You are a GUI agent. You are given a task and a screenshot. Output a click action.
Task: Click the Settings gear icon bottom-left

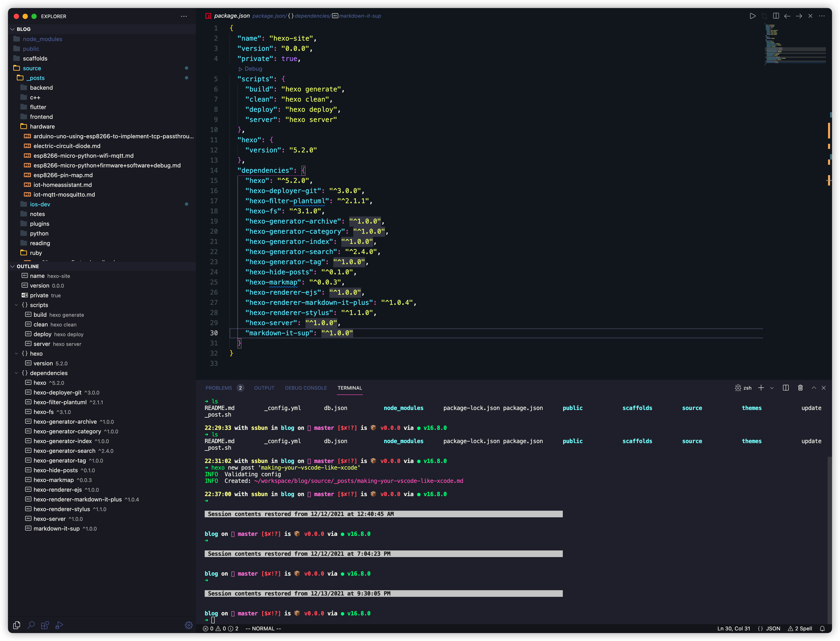[189, 625]
